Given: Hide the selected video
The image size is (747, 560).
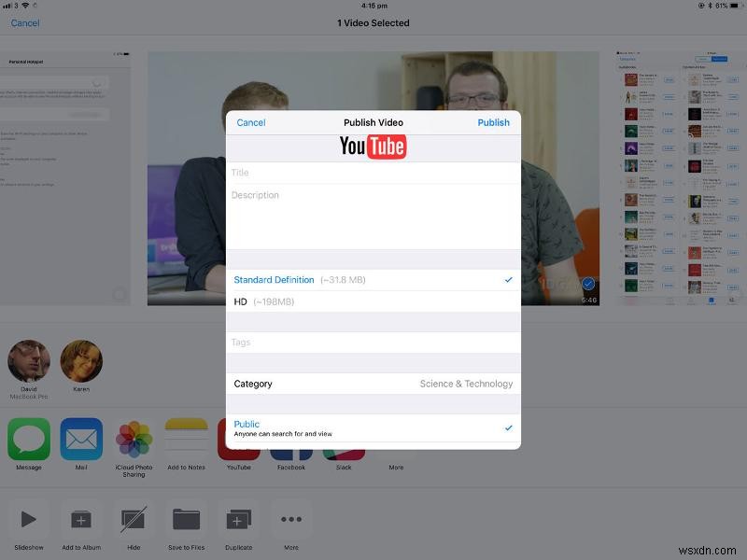Looking at the screenshot, I should pyautogui.click(x=133, y=521).
